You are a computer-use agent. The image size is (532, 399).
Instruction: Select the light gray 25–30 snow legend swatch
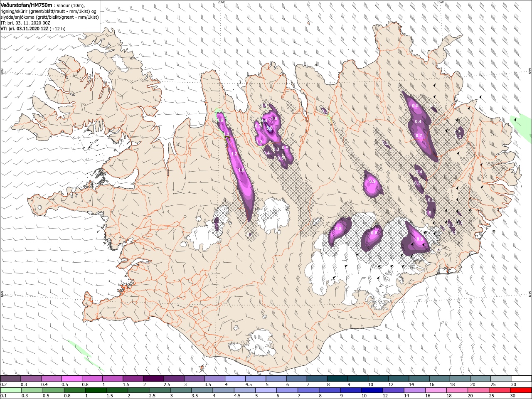coord(500,378)
